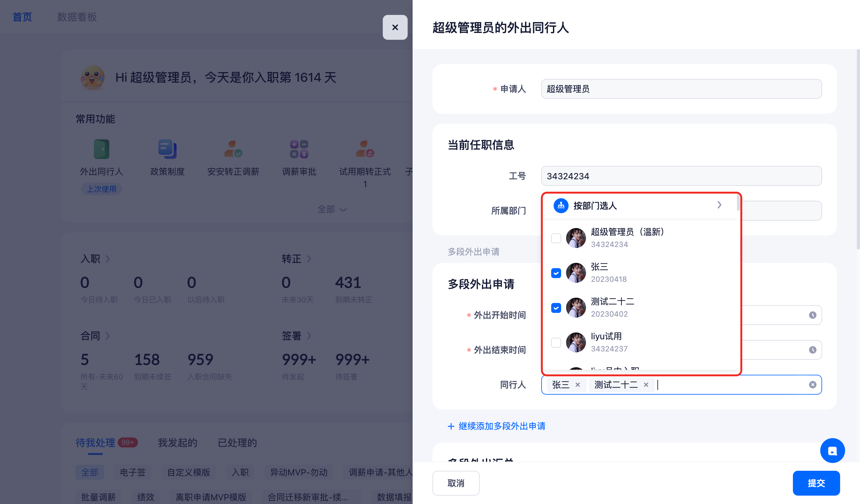Click the 按部门选人 organization icon

point(561,205)
